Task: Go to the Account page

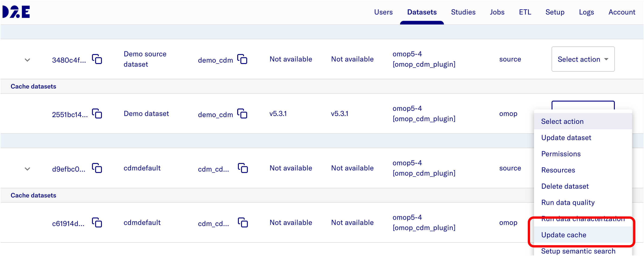Action: pyautogui.click(x=622, y=12)
